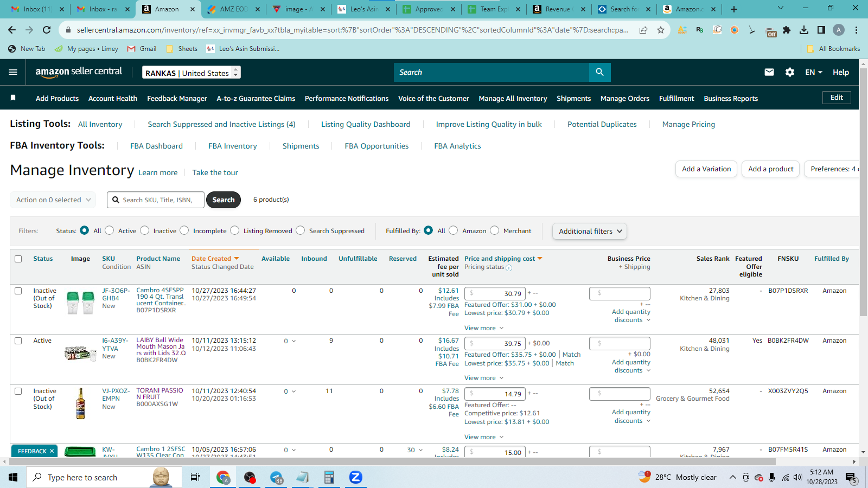Click the 30.79 price input field
The height and width of the screenshot is (488, 868).
tap(495, 293)
